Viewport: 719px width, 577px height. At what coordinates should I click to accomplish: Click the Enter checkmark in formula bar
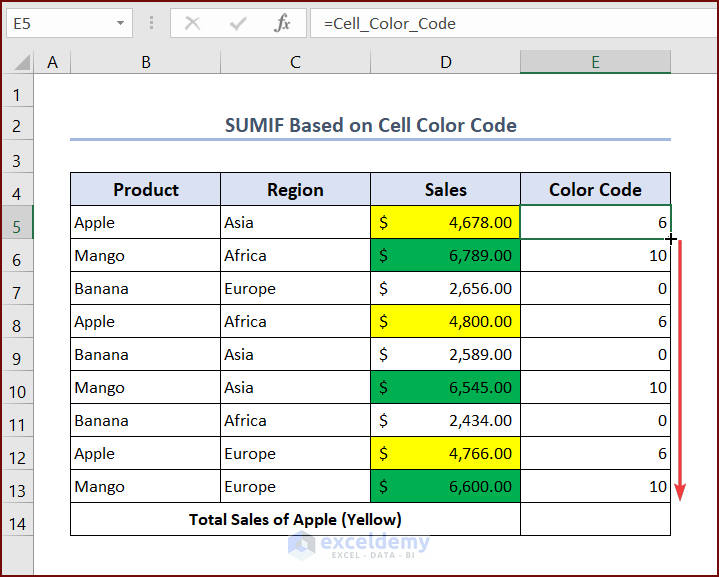(238, 23)
